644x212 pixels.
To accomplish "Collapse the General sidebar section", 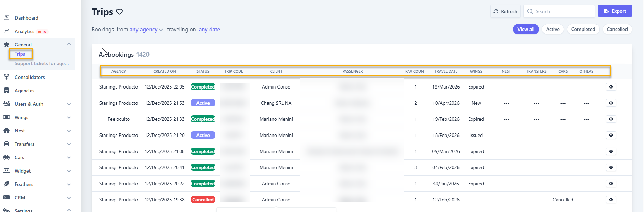I will pyautogui.click(x=69, y=44).
